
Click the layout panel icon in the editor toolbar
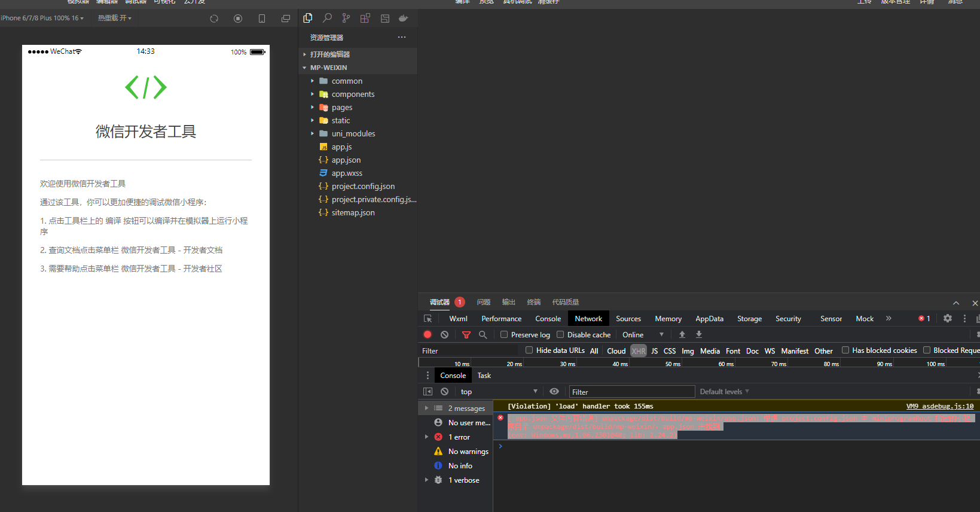point(385,19)
